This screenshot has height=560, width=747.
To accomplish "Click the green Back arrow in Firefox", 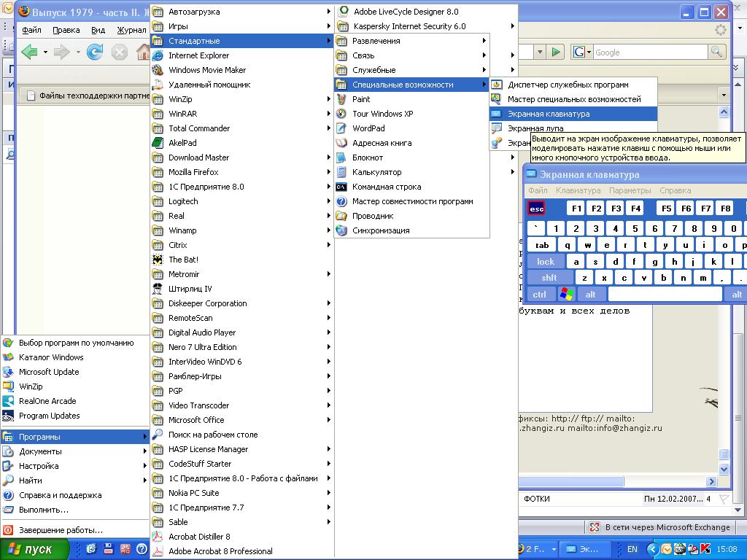I will (x=29, y=52).
